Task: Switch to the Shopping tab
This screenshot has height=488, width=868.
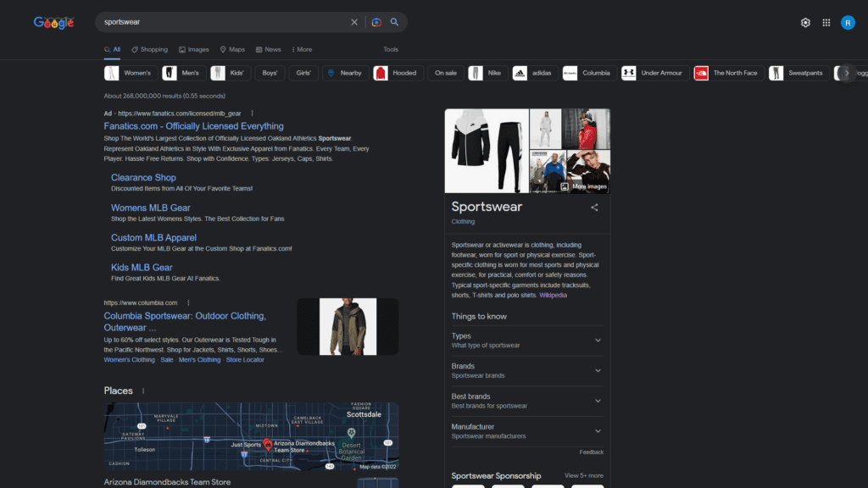Action: pyautogui.click(x=149, y=50)
